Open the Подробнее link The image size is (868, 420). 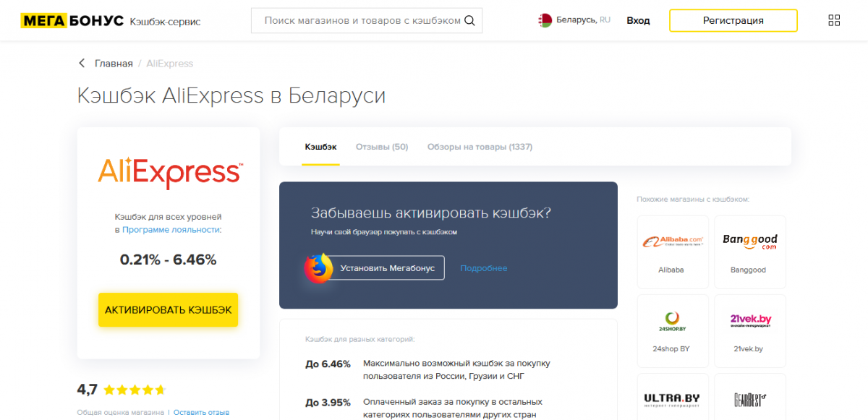[x=484, y=268]
